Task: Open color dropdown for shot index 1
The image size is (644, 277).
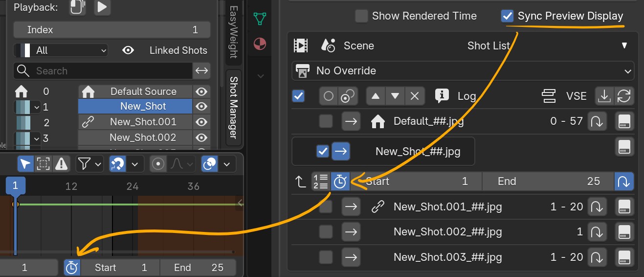Action: tap(36, 107)
